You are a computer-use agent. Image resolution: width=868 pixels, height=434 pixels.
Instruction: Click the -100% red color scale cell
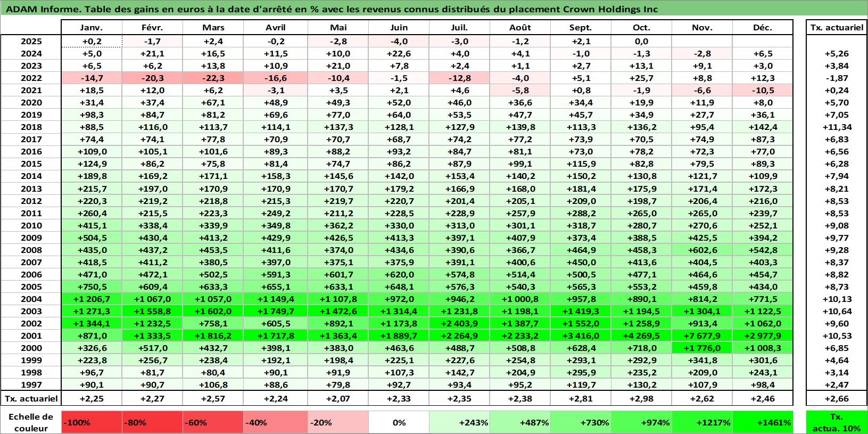92,422
